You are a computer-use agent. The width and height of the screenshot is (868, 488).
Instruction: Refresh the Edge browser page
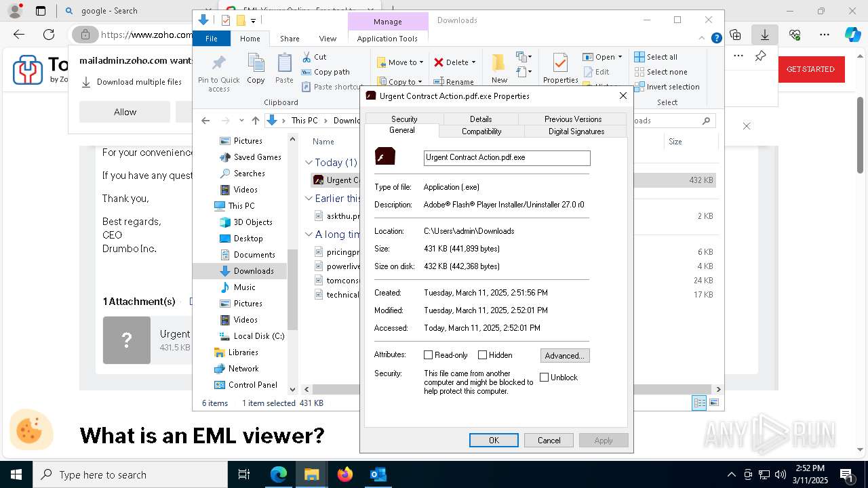pyautogui.click(x=49, y=35)
